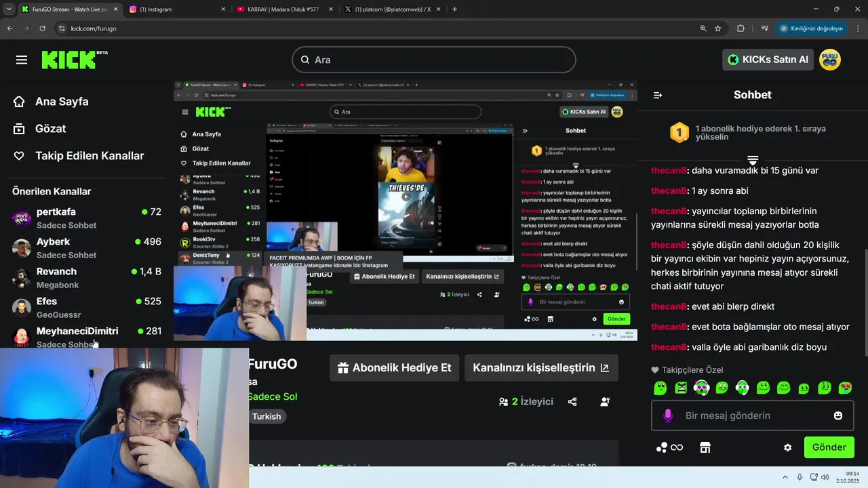Collapse the Sohbet chat panel
The height and width of the screenshot is (488, 868).
pyautogui.click(x=657, y=95)
